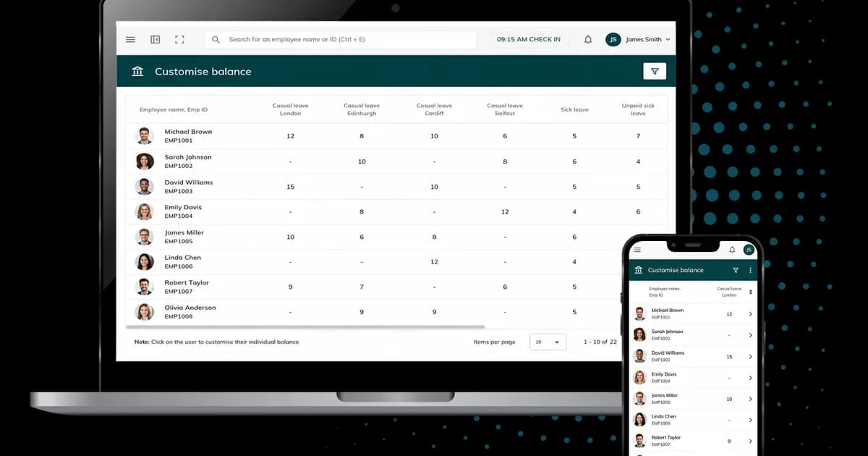Select the Sick leave column header

(x=574, y=110)
